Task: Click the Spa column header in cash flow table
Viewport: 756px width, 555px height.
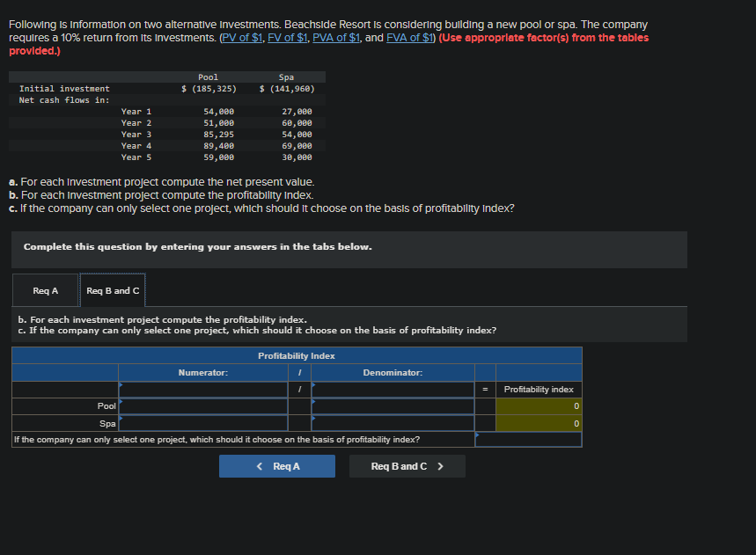Action: [x=286, y=77]
